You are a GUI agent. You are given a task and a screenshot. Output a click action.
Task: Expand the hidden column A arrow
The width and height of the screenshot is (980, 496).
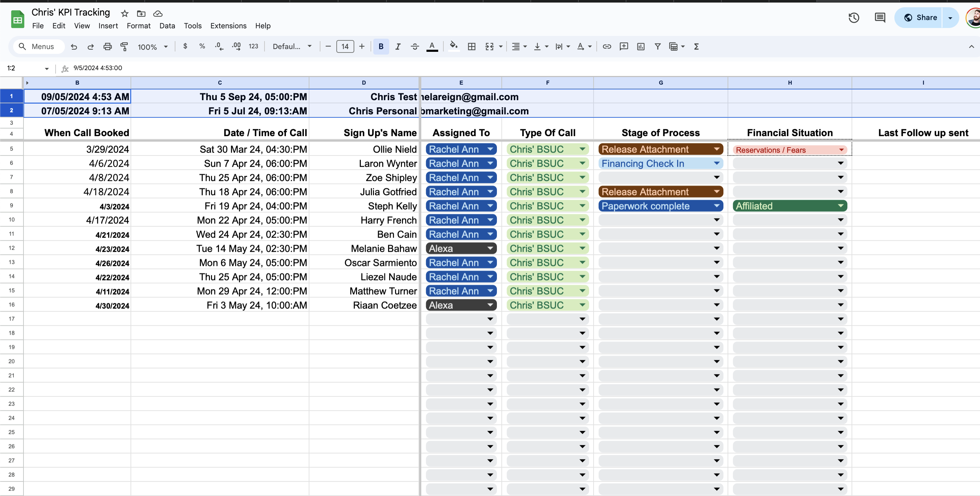point(27,83)
